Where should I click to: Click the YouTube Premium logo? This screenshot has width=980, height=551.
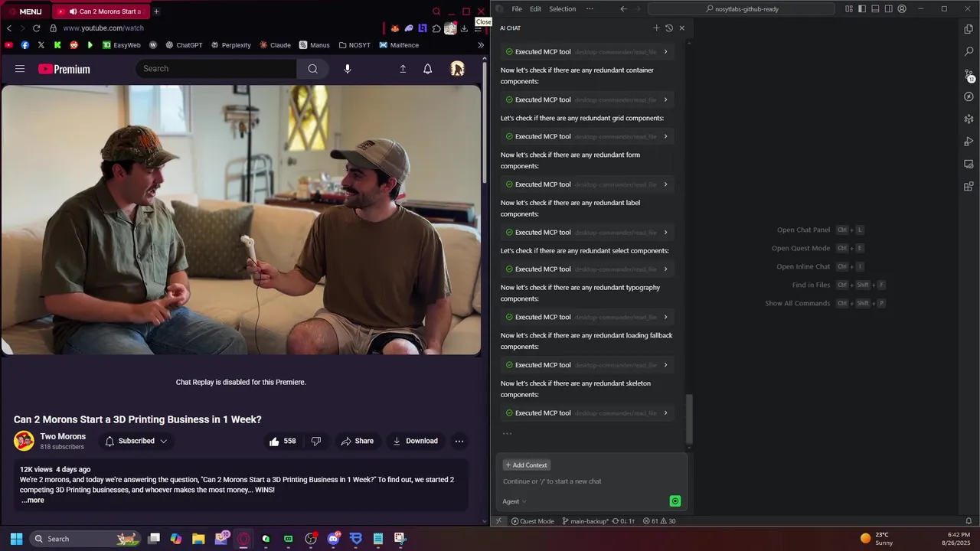[64, 69]
